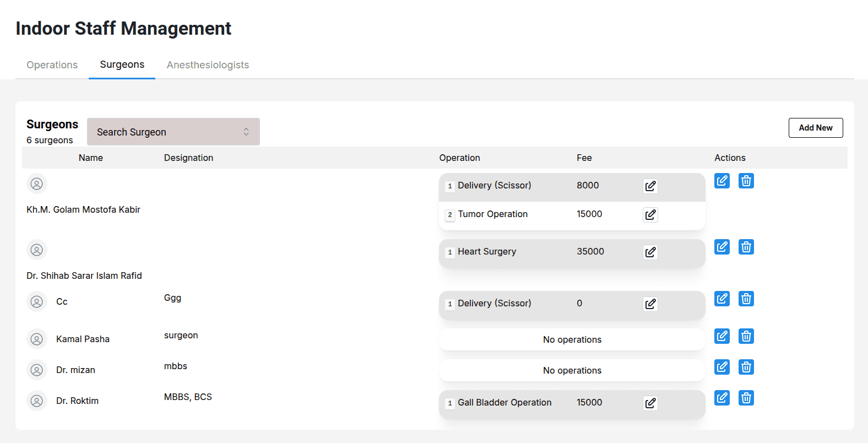Viewport: 868px width, 443px height.
Task: Delete surgeon Dr. Shihab Sarar Islam Rafid
Action: (x=746, y=247)
